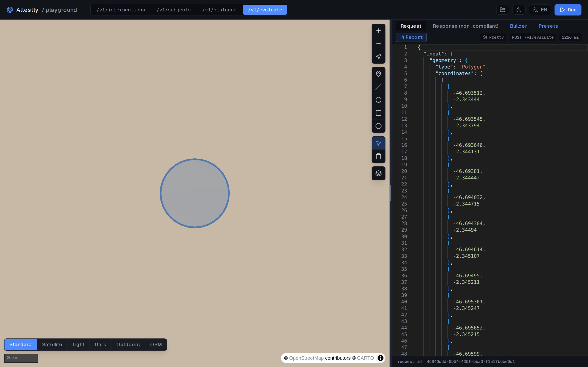Run the evaluate request
The height and width of the screenshot is (367, 588).
point(568,10)
